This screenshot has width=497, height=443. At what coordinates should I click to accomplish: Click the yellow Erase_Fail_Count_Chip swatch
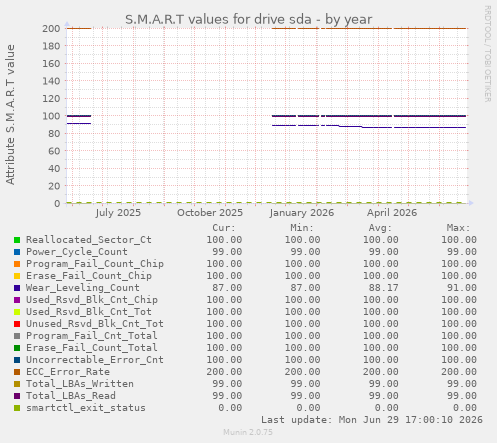(x=17, y=276)
